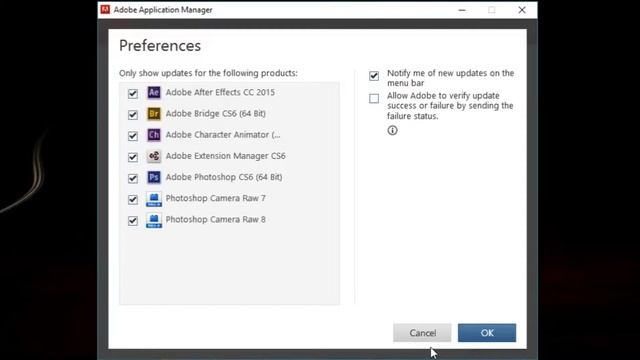Viewport: 640px width, 360px height.
Task: Click the Adobe Bridge CS6 icon
Action: (x=154, y=114)
